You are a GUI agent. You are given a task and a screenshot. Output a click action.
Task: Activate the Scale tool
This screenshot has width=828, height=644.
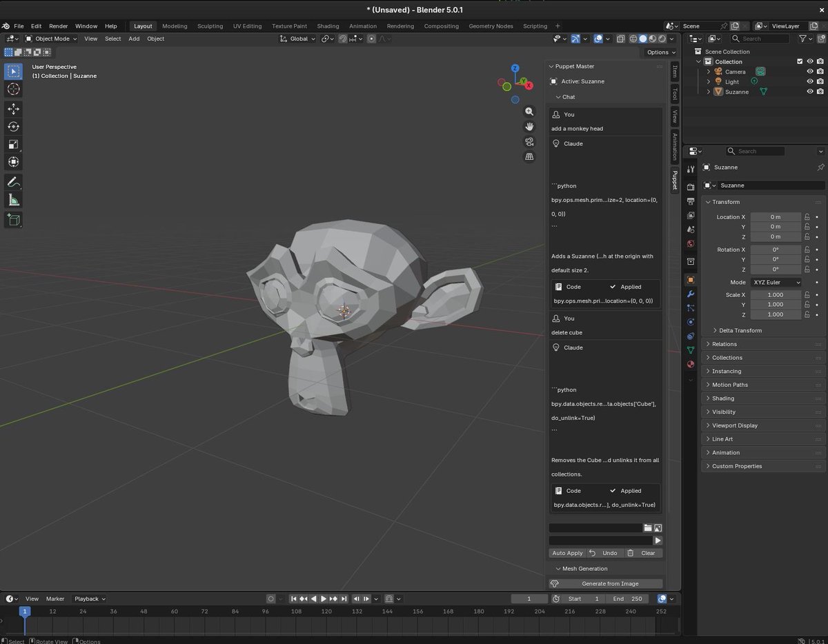pos(13,144)
